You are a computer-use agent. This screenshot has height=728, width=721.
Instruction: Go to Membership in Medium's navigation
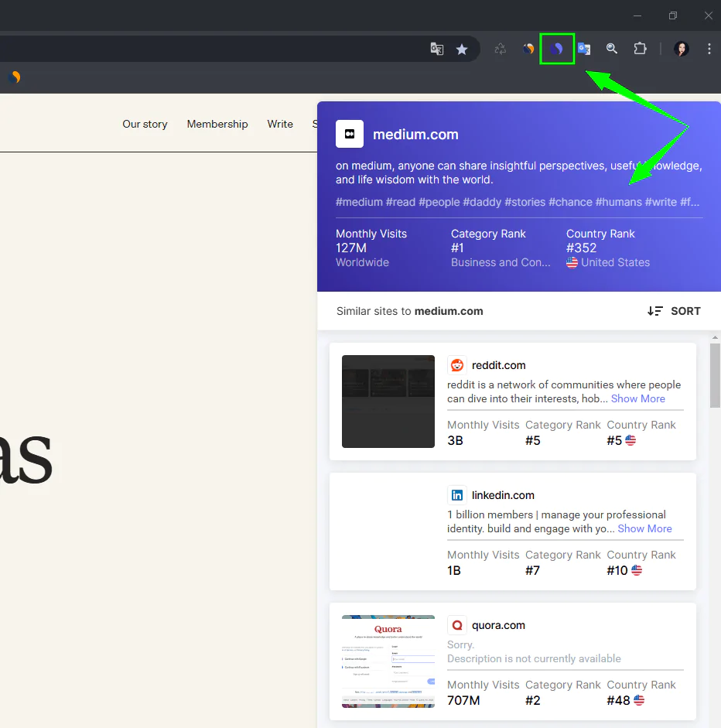click(x=217, y=124)
